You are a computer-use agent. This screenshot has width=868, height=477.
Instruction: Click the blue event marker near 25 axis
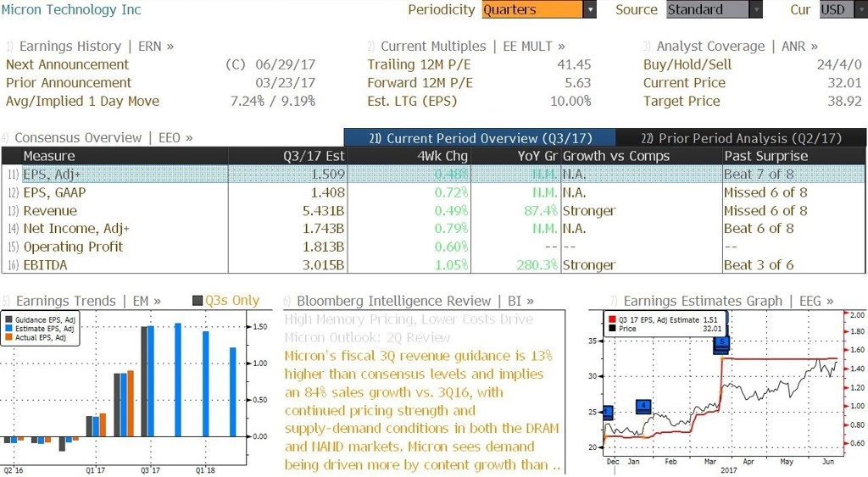[607, 413]
